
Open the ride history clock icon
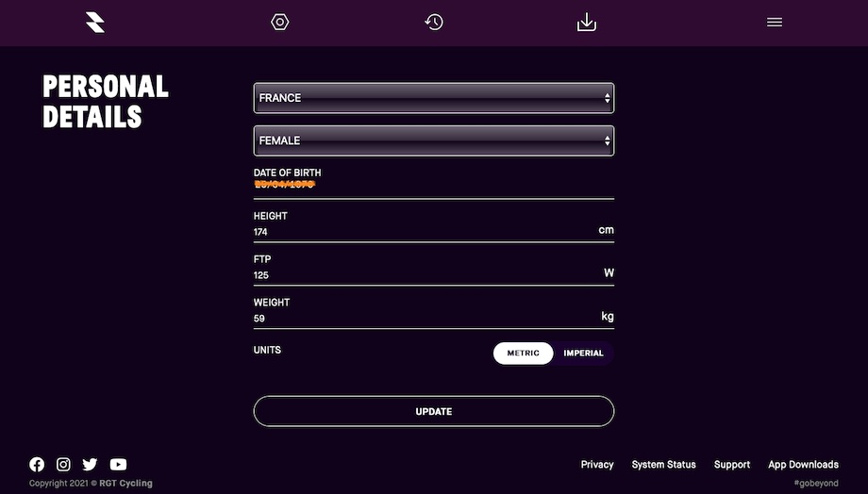click(434, 22)
